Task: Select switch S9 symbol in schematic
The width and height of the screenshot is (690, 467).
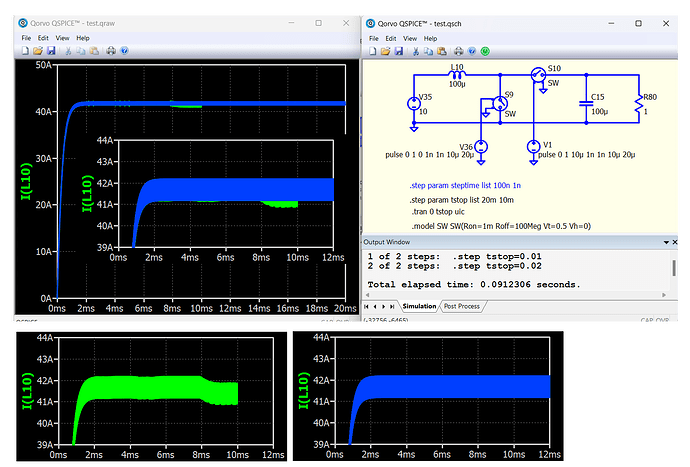Action: (x=500, y=104)
